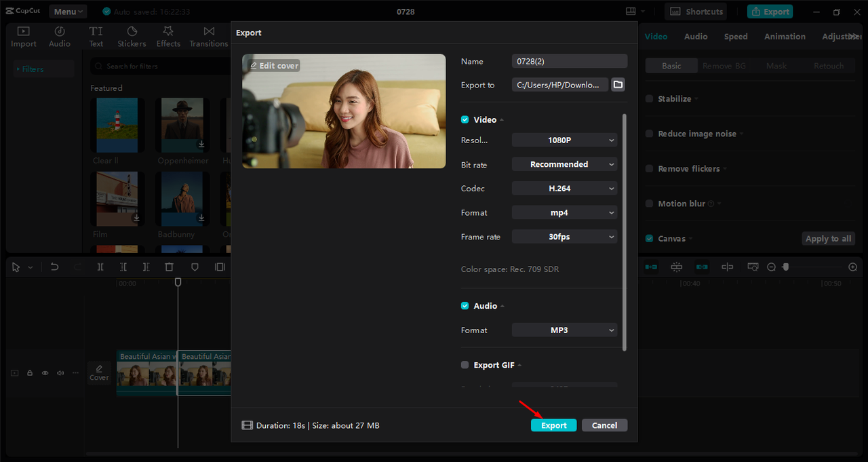This screenshot has height=462, width=868.
Task: Switch to the Animation tab
Action: coord(785,37)
